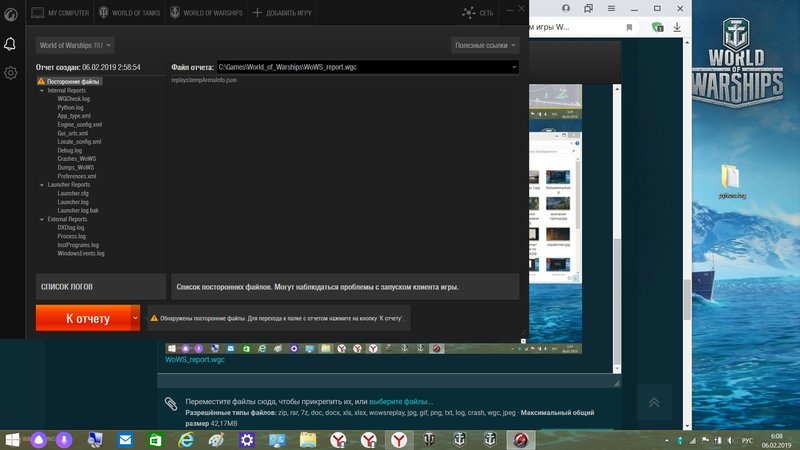
Task: Select Launcher.cfg in the tree
Action: [73, 193]
